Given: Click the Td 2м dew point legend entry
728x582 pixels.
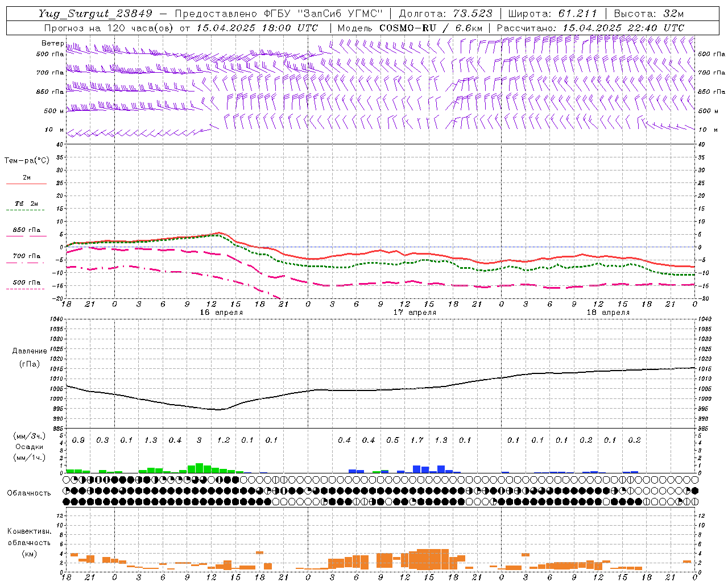Looking at the screenshot, I should [x=26, y=203].
